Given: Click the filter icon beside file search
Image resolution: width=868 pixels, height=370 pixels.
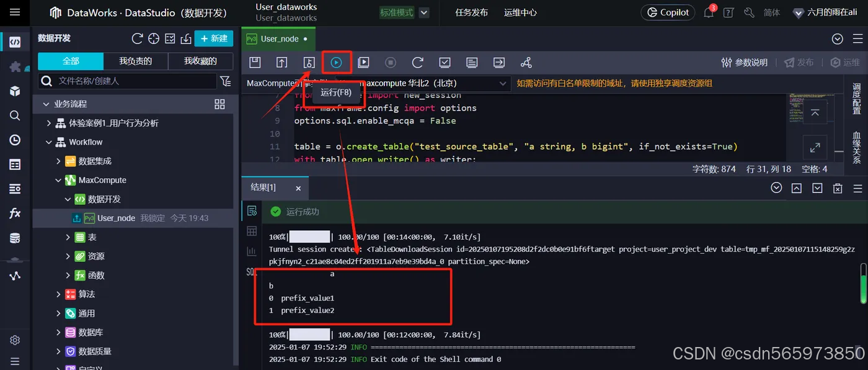Looking at the screenshot, I should click(x=225, y=81).
